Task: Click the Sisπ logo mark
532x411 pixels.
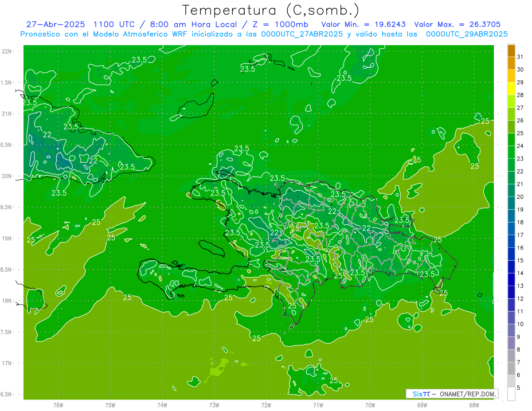Action: tap(421, 394)
